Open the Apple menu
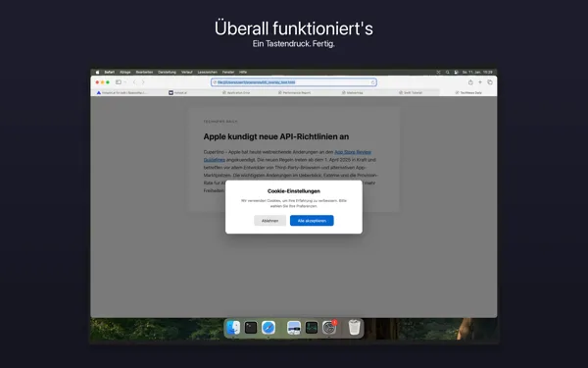The height and width of the screenshot is (368, 588). 97,72
